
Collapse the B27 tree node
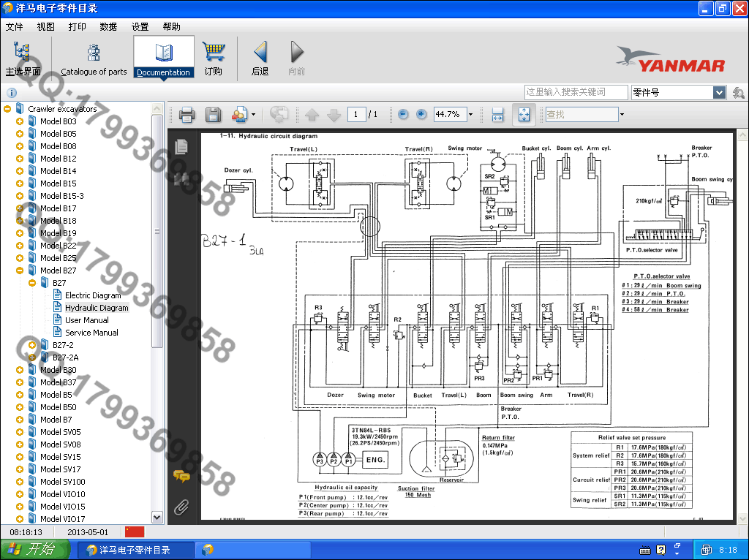(x=32, y=283)
